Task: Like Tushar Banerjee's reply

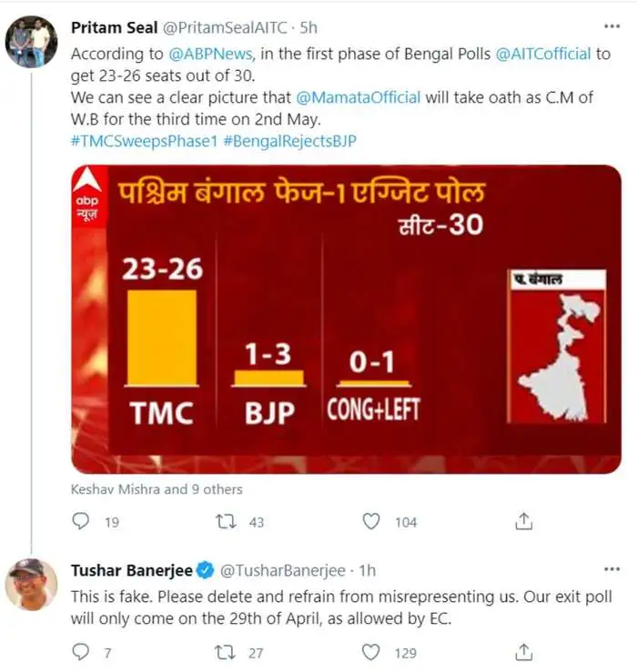Action: [371, 652]
